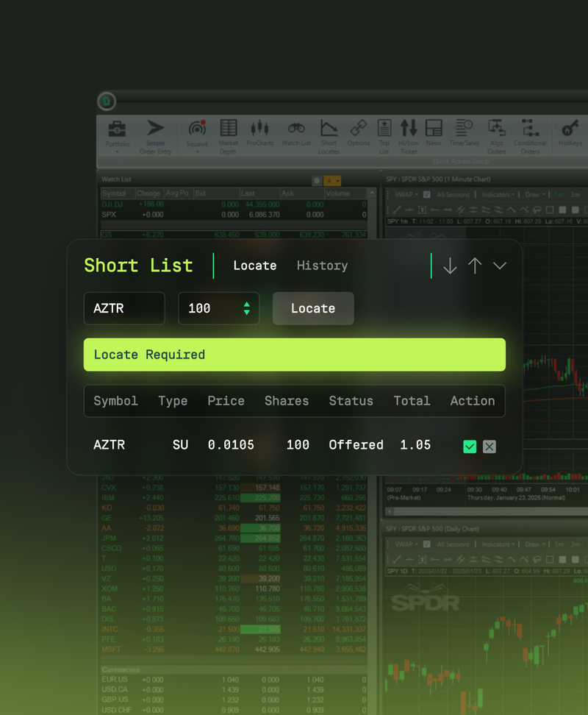Image resolution: width=588 pixels, height=715 pixels.
Task: Open the Draw dropdown in 1 Minute chart
Action: (534, 195)
